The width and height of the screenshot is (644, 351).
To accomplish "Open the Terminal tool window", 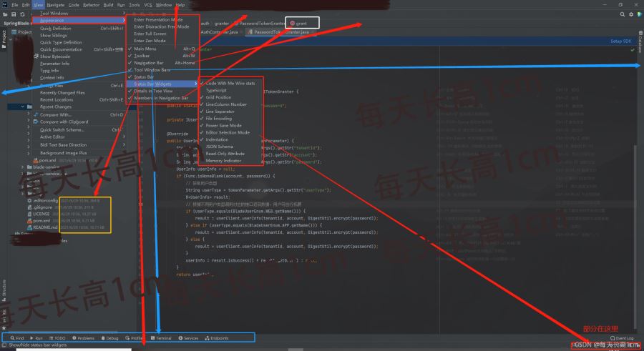I will (161, 338).
